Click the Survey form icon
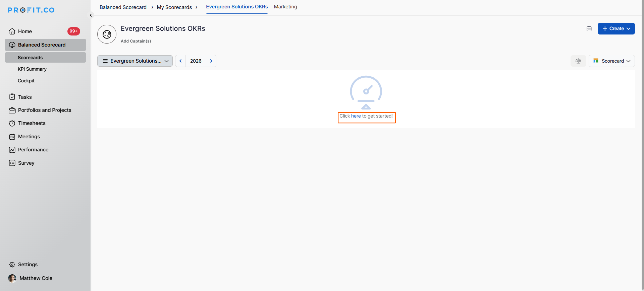The height and width of the screenshot is (291, 644). tap(12, 163)
